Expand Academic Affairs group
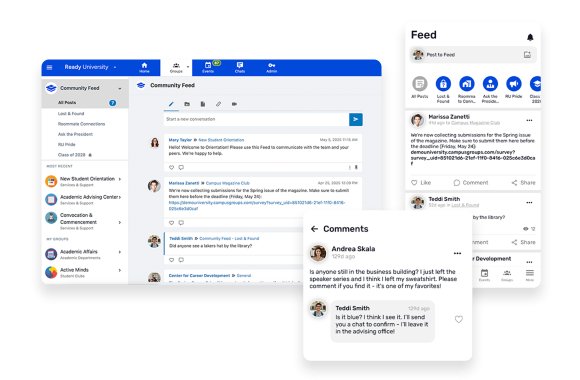This screenshot has height=380, width=580. pos(120,252)
